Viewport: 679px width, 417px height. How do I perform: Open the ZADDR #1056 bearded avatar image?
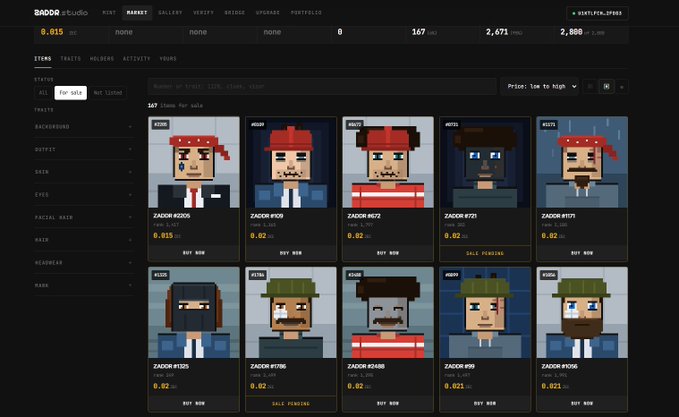582,313
